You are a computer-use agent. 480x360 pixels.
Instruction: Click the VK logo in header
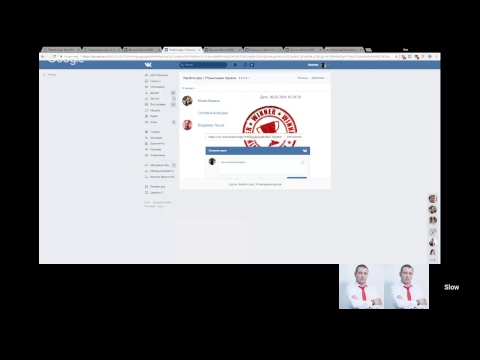148,65
